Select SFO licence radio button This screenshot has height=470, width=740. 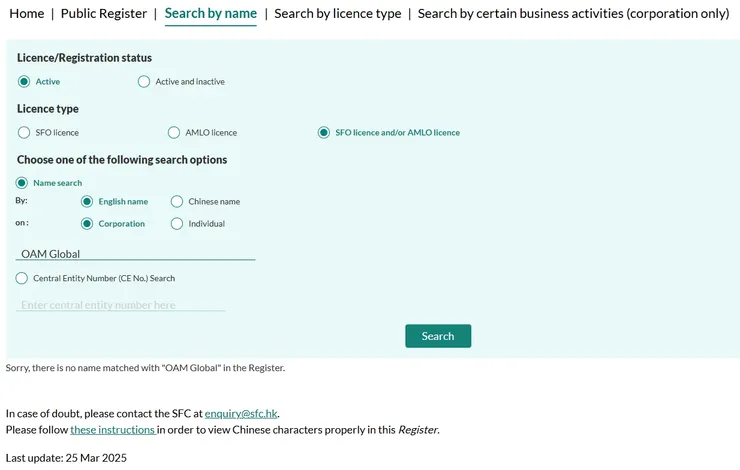[x=24, y=132]
